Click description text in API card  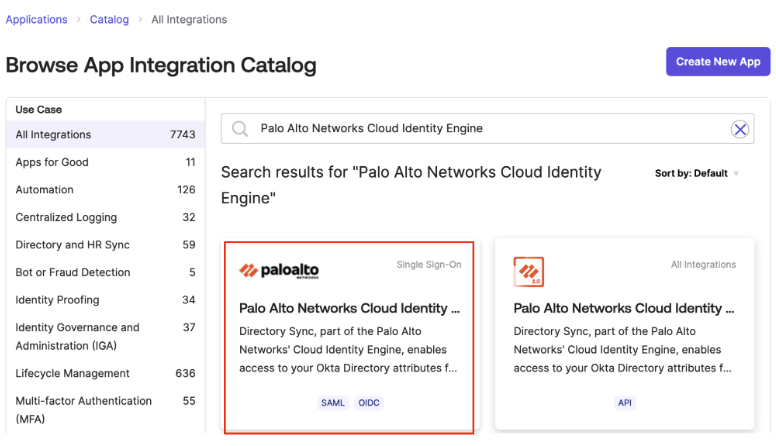pos(623,349)
